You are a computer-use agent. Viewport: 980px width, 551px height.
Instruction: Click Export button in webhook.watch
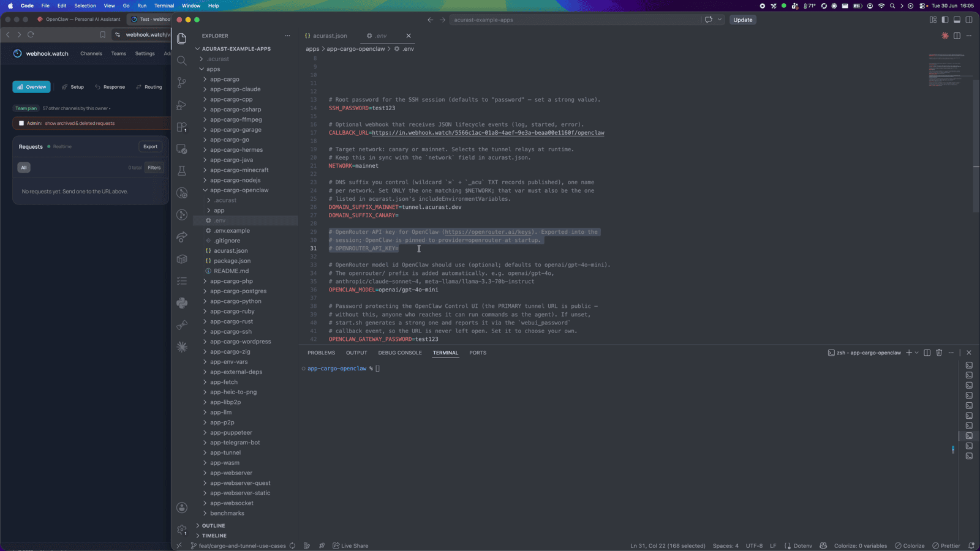point(150,146)
